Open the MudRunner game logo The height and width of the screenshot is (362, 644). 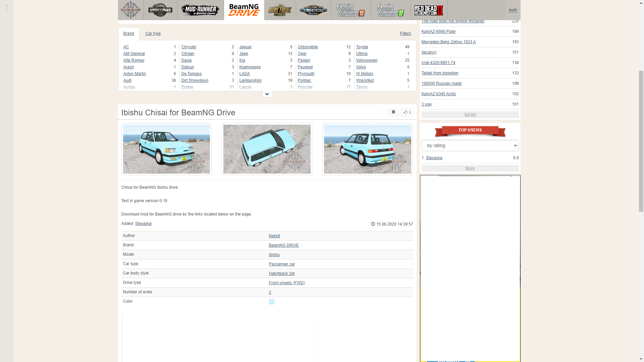[x=200, y=10]
